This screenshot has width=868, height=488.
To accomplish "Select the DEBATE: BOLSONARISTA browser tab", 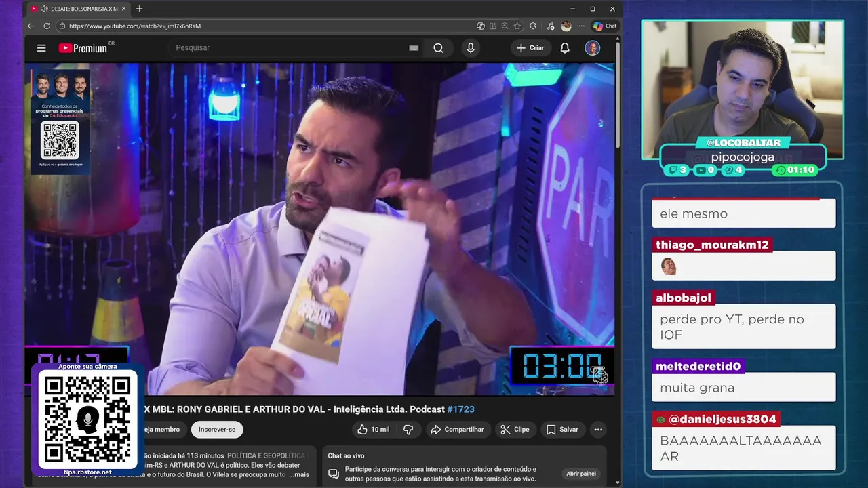I will click(x=79, y=9).
